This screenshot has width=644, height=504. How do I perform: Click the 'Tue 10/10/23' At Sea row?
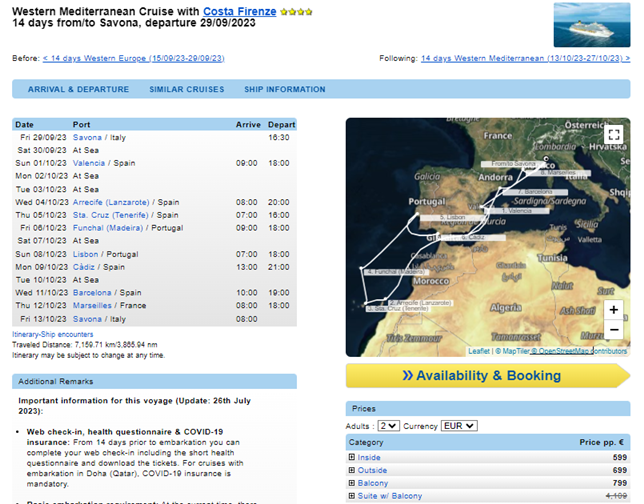(x=154, y=280)
